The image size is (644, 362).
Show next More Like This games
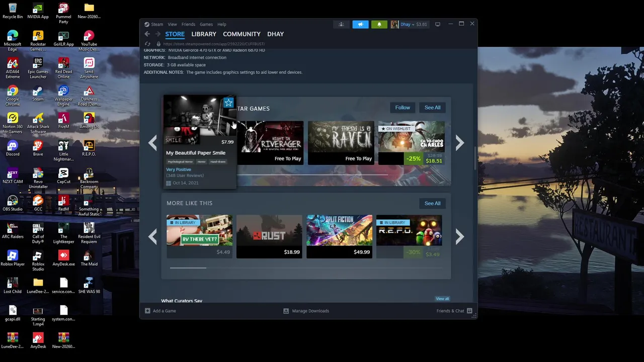pyautogui.click(x=459, y=236)
